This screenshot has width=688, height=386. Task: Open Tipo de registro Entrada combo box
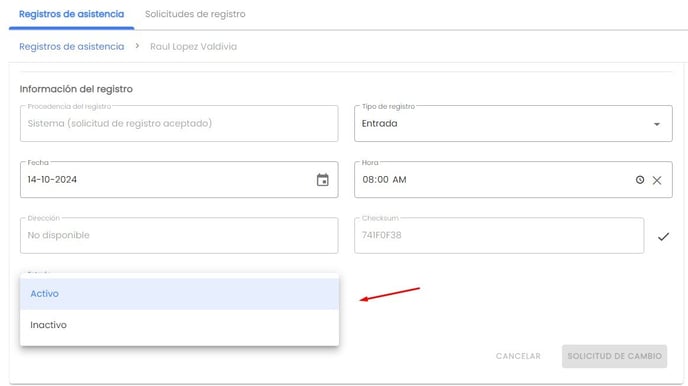point(513,123)
